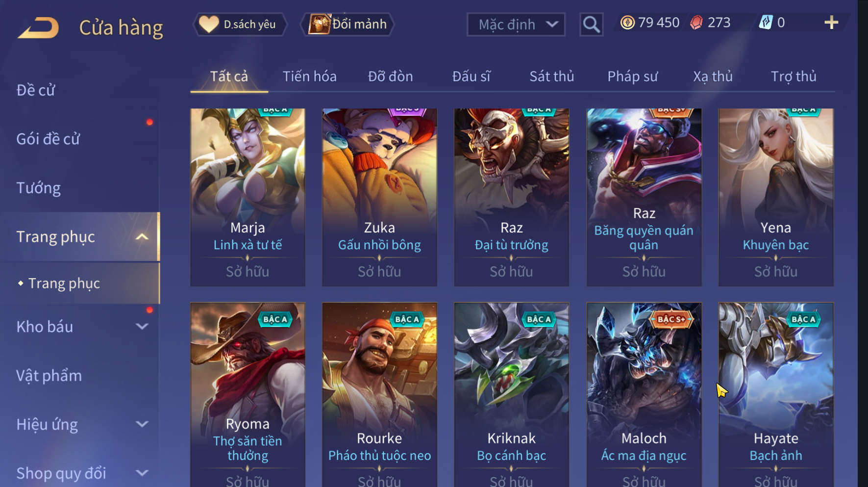The height and width of the screenshot is (487, 868).
Task: Select the Zuka Gấu nhồi bông skin card
Action: pyautogui.click(x=379, y=197)
